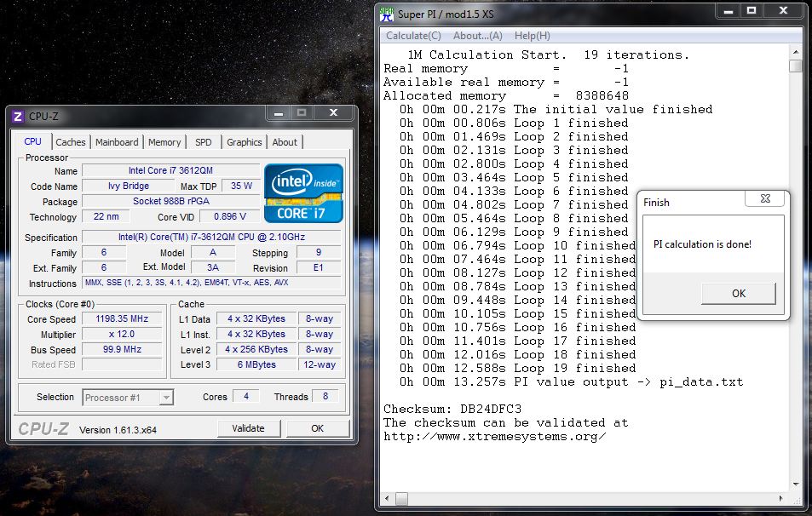Image resolution: width=812 pixels, height=516 pixels.
Task: Click the horizontal scrollbar thumb in Super PI
Action: coord(401,498)
